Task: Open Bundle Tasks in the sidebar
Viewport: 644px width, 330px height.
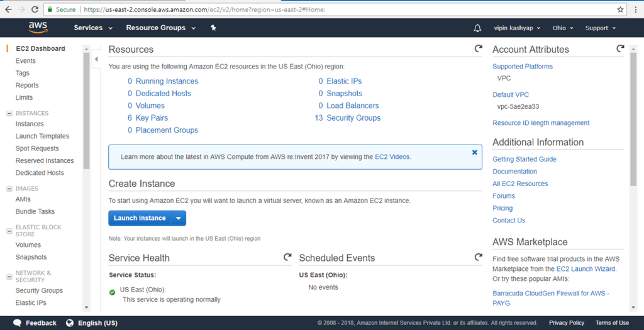Action: pos(35,212)
